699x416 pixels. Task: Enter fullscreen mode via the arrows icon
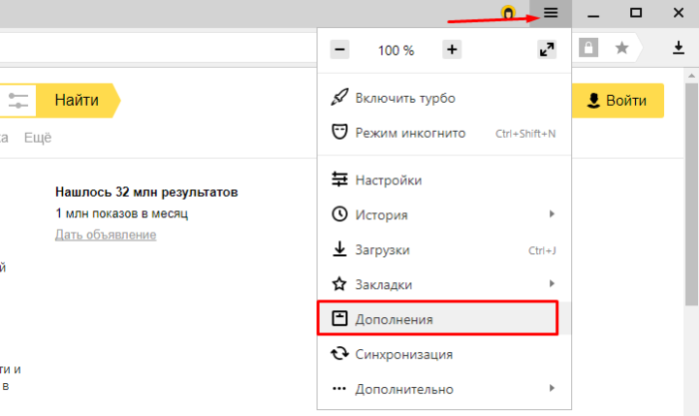click(x=547, y=49)
